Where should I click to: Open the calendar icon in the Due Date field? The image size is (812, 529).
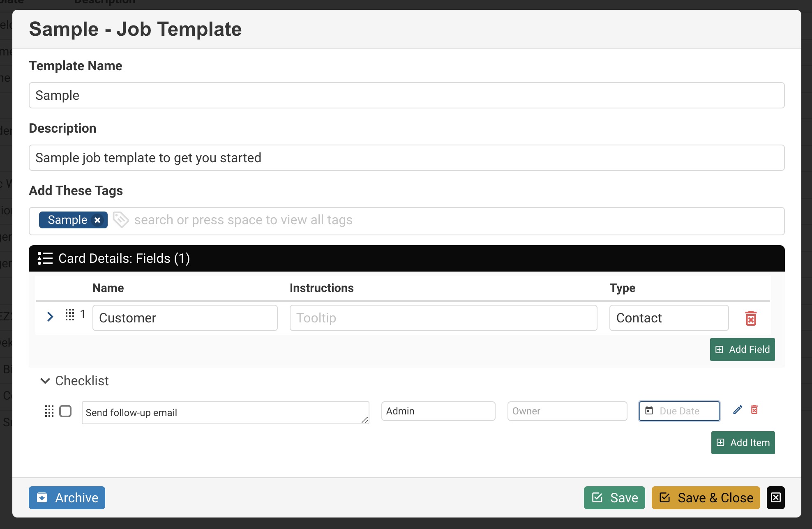650,411
